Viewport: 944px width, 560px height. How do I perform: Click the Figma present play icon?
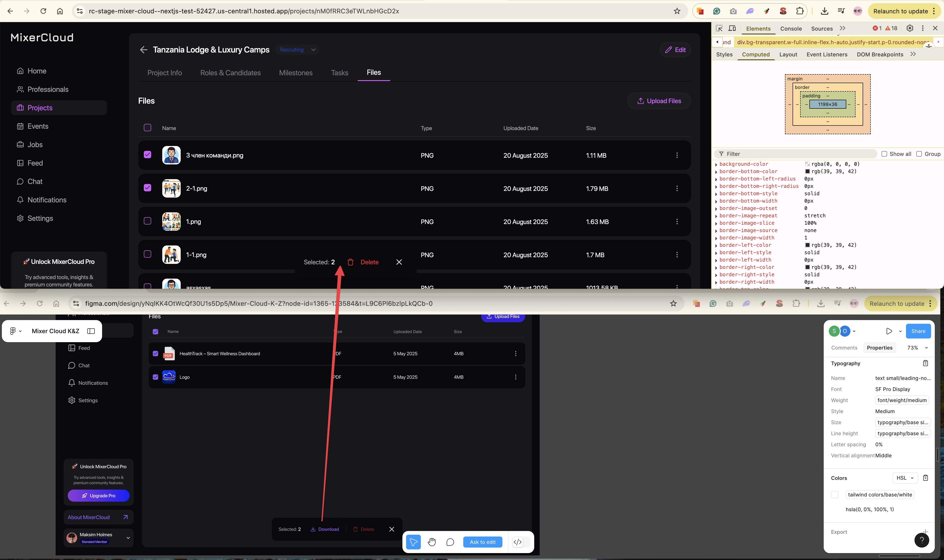(889, 331)
